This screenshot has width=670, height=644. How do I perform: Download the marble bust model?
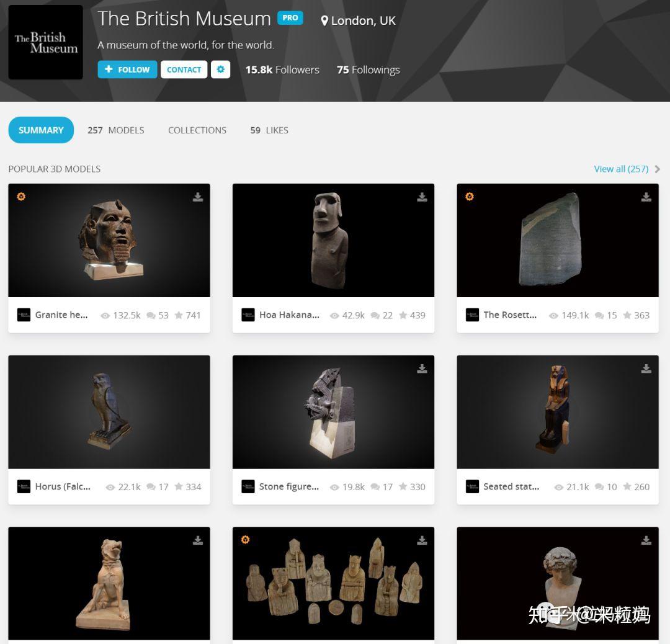(646, 540)
